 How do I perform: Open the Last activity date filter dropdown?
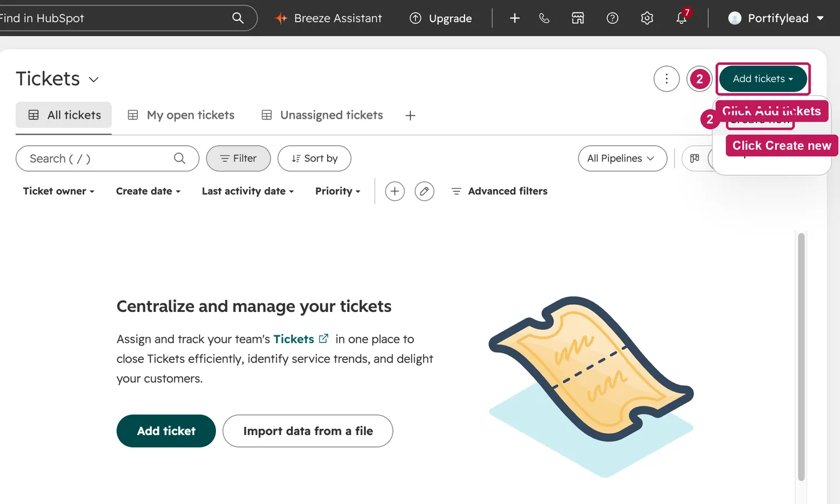tap(248, 191)
